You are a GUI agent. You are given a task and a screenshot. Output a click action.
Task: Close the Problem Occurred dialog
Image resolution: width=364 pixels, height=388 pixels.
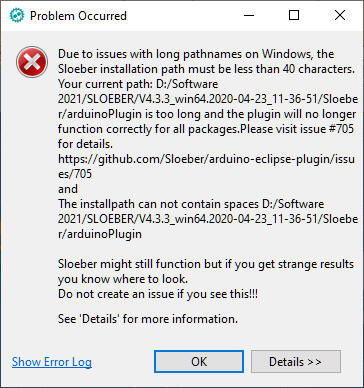340,15
